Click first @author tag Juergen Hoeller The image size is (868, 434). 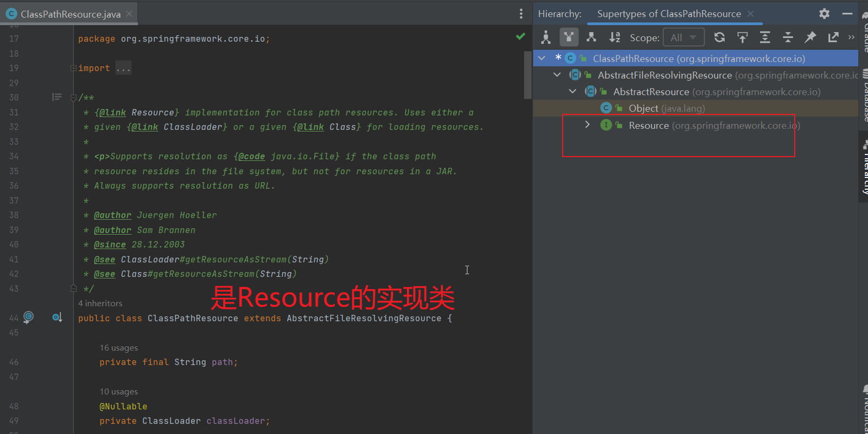(113, 215)
